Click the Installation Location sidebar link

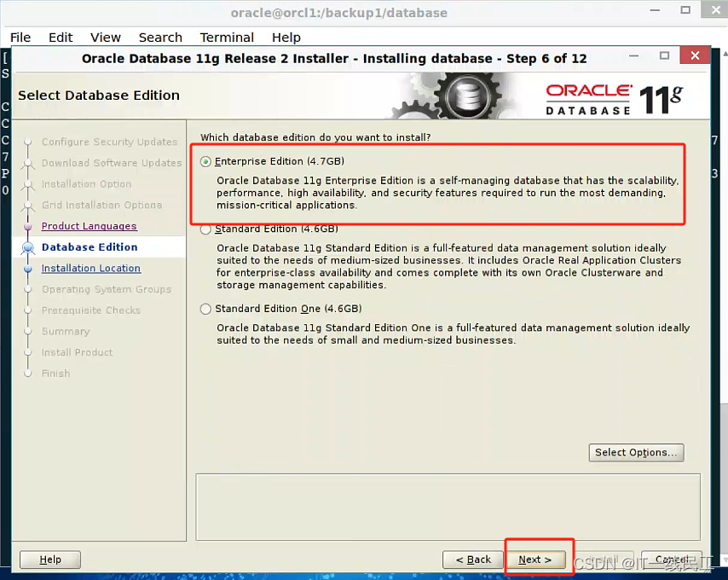click(x=90, y=268)
